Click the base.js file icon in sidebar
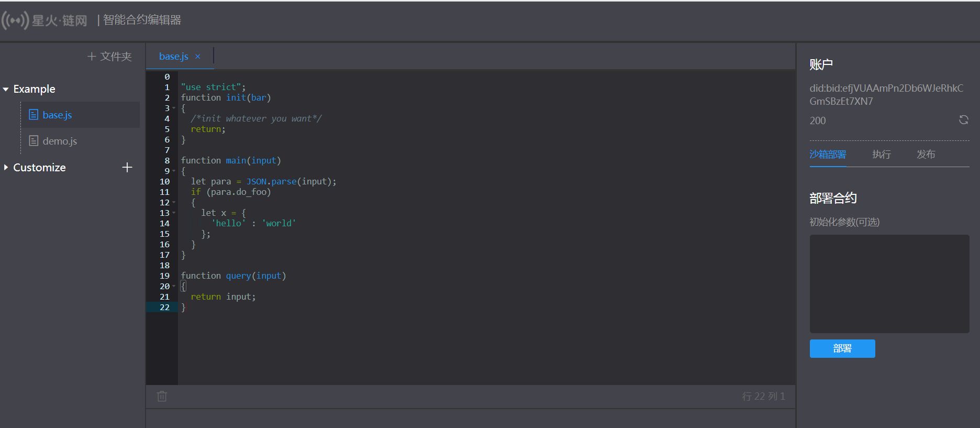 click(x=34, y=115)
